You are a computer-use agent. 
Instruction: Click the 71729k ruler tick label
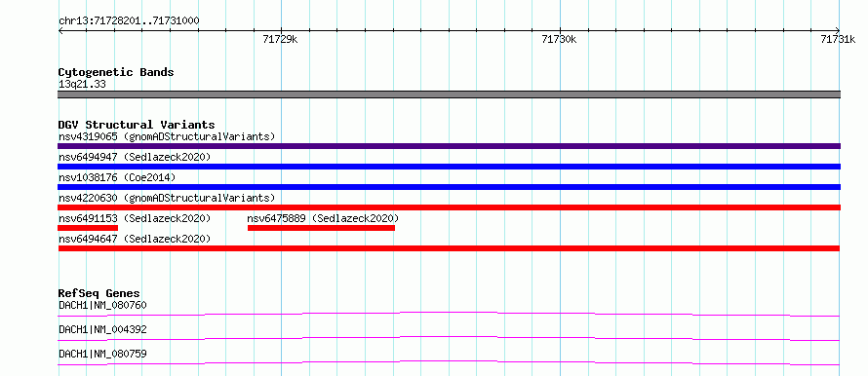(x=281, y=39)
